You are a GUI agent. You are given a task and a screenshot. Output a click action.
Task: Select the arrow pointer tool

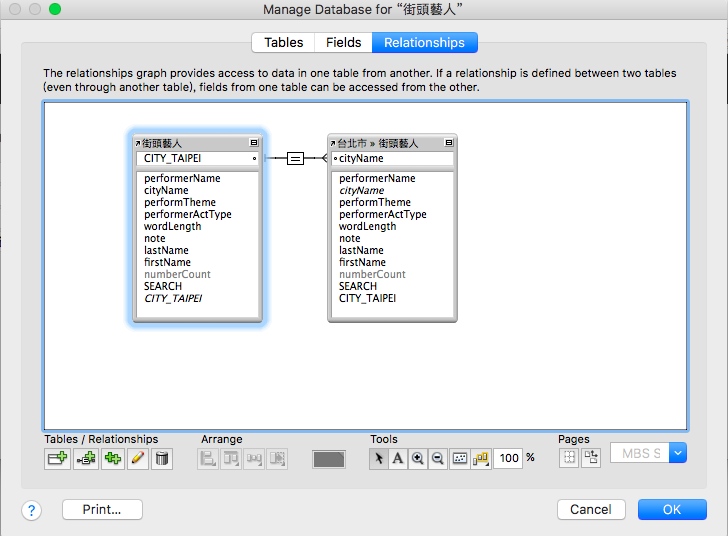coord(379,458)
